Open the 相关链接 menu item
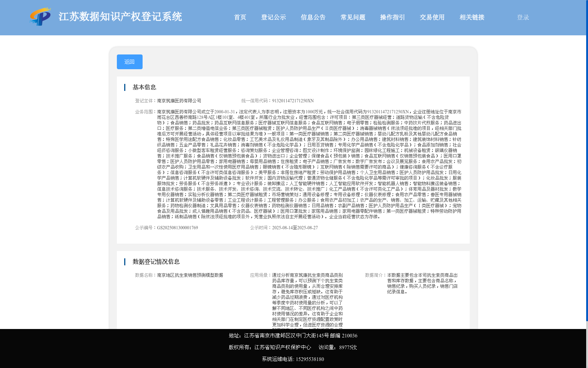 click(472, 17)
